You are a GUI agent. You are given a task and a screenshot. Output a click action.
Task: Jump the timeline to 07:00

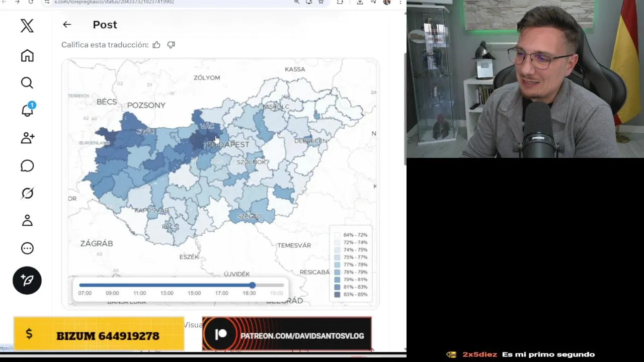[x=85, y=293]
